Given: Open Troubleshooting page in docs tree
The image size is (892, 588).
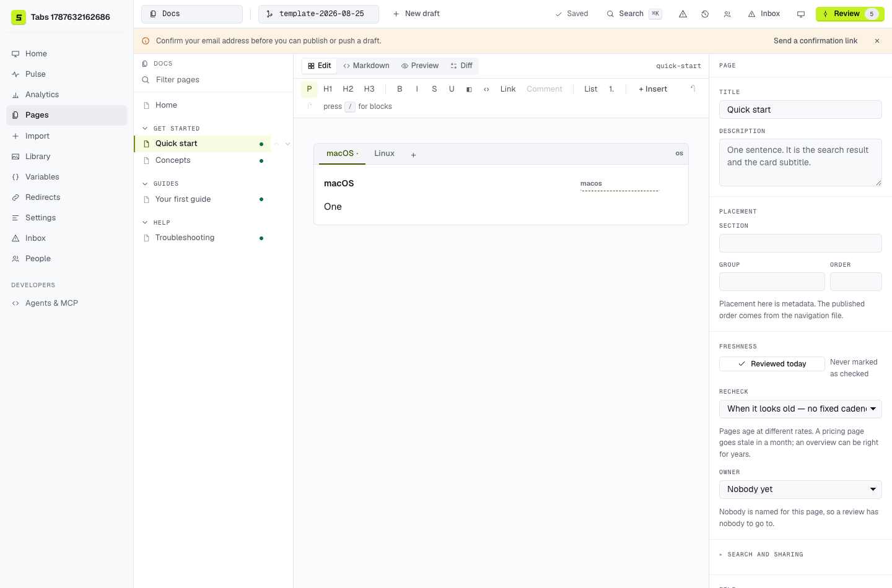Looking at the screenshot, I should pos(203,238).
